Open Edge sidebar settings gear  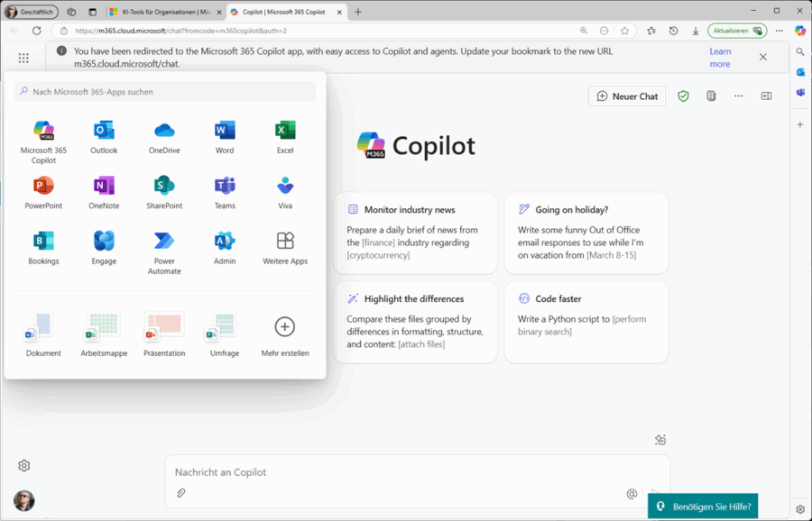coord(800,509)
